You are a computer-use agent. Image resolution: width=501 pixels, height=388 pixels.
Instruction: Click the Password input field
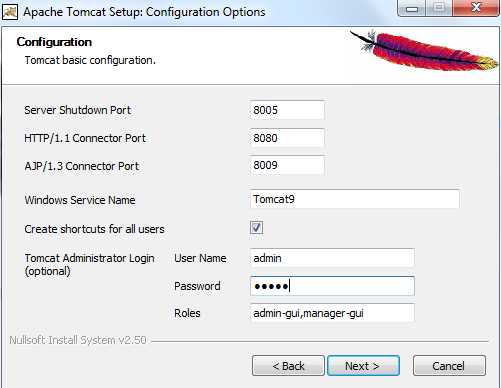pos(332,286)
